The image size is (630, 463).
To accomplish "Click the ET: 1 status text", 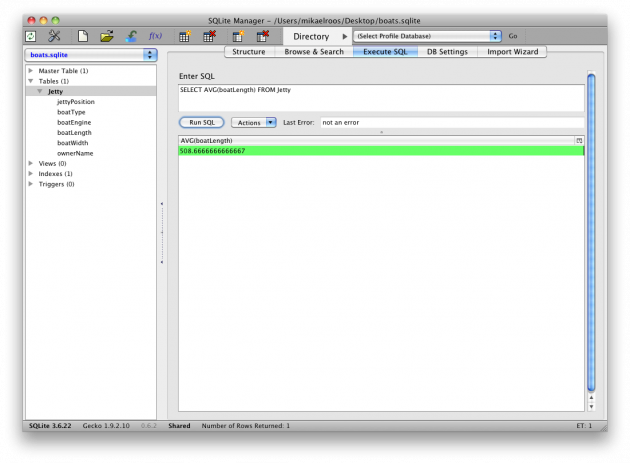I will 584,426.
